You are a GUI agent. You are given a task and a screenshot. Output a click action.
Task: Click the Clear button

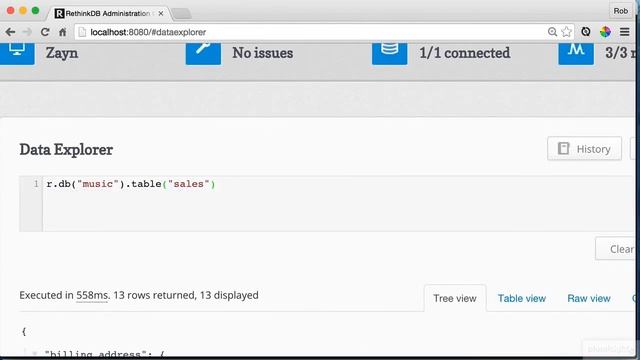(x=617, y=249)
